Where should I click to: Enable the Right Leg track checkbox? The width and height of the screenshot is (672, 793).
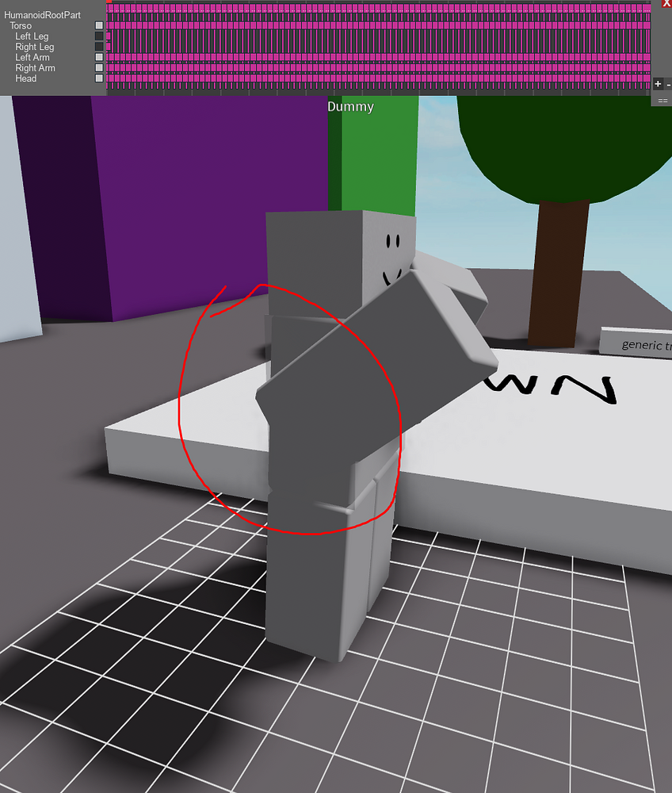(98, 46)
